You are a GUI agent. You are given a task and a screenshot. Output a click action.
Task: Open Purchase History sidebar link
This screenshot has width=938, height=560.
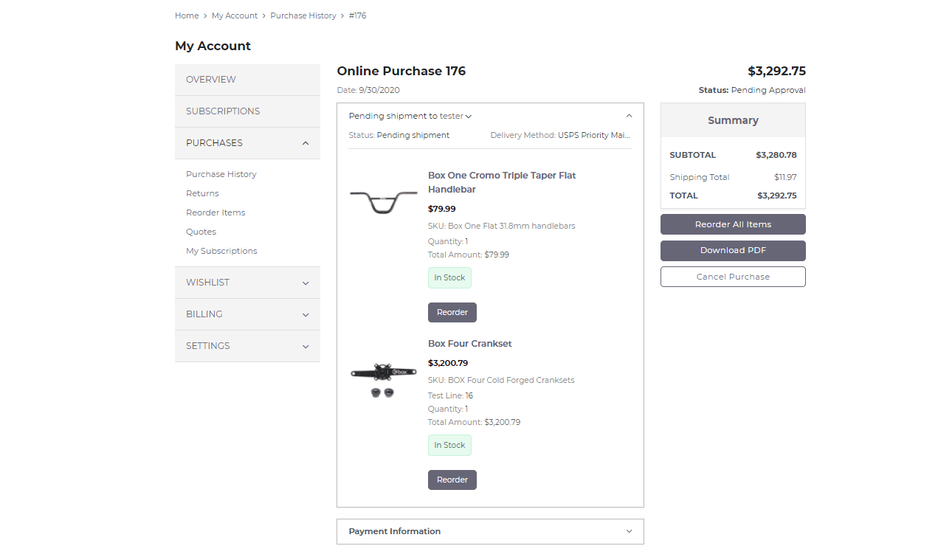pos(221,174)
